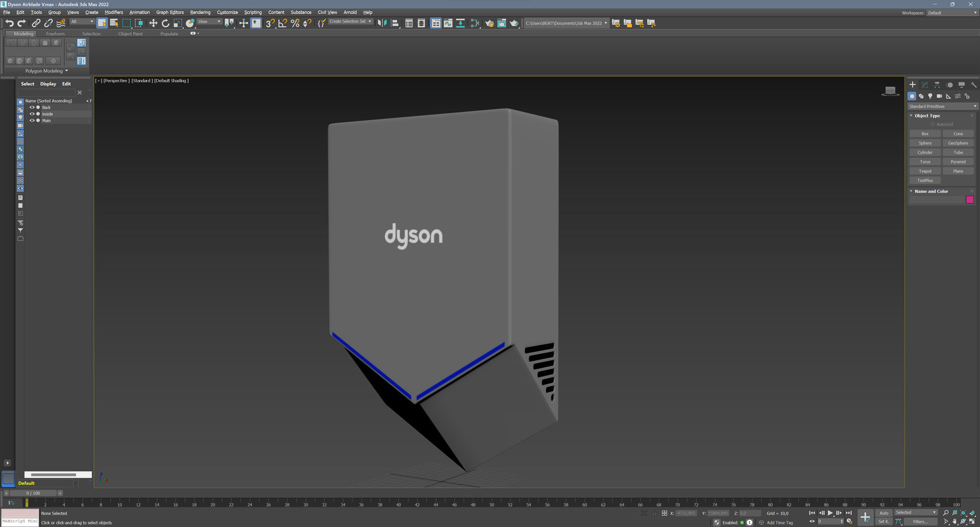The image size is (980, 527).
Task: Open Rendered Frame Window icon
Action: [502, 23]
